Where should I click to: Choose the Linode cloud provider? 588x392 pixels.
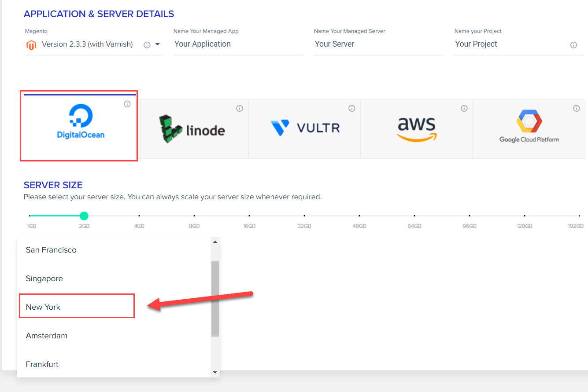coord(192,129)
